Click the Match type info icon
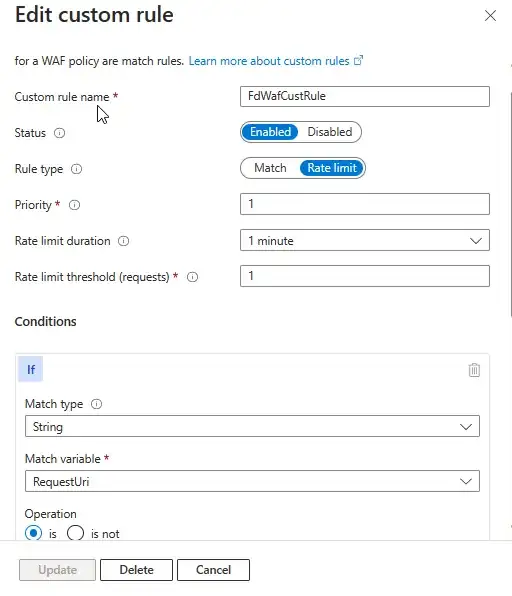This screenshot has width=512, height=596. [97, 404]
